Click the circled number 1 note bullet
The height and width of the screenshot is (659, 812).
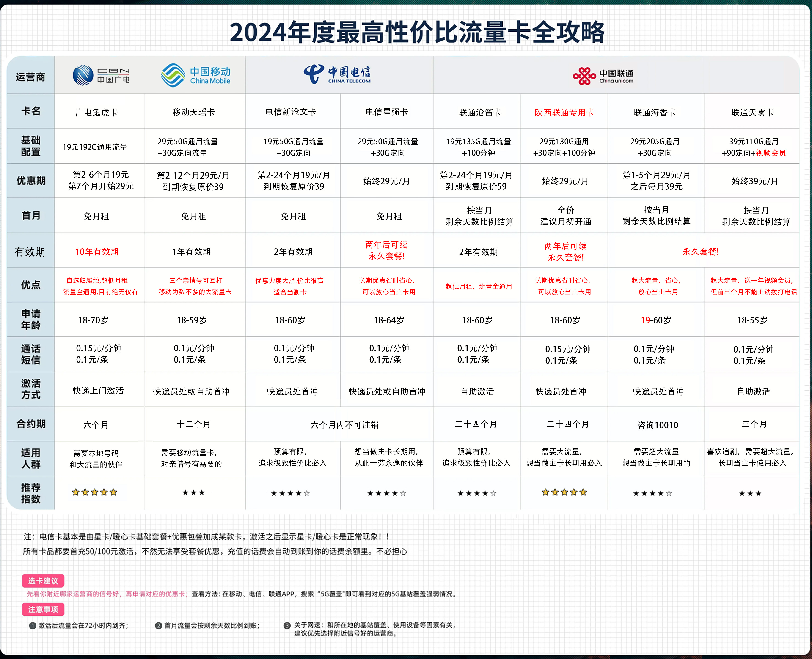33,626
